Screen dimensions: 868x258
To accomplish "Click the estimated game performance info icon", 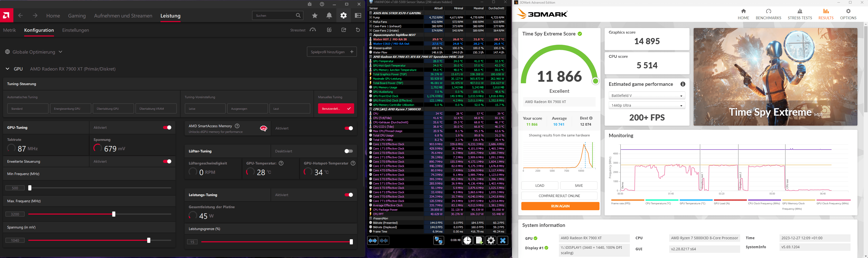I will click(683, 84).
